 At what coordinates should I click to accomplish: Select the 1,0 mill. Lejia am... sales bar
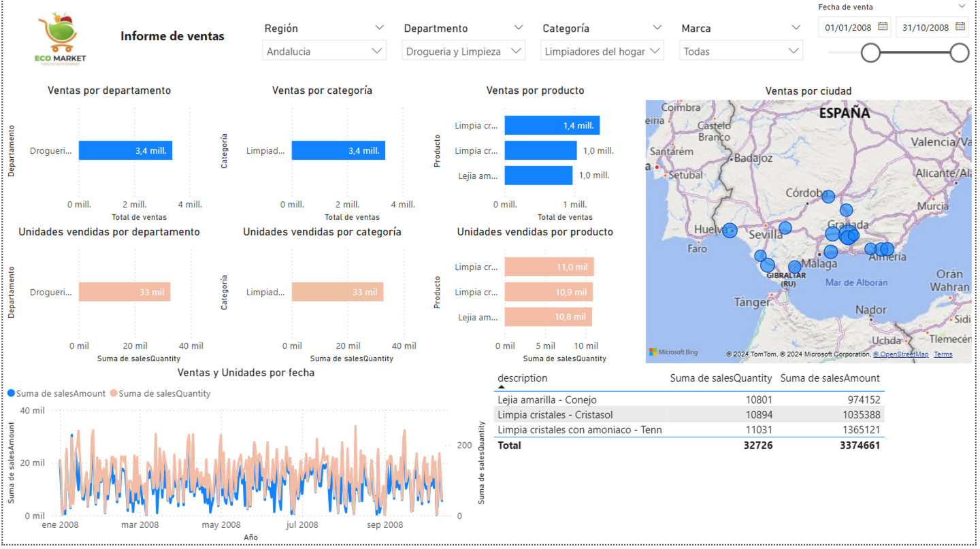point(538,176)
